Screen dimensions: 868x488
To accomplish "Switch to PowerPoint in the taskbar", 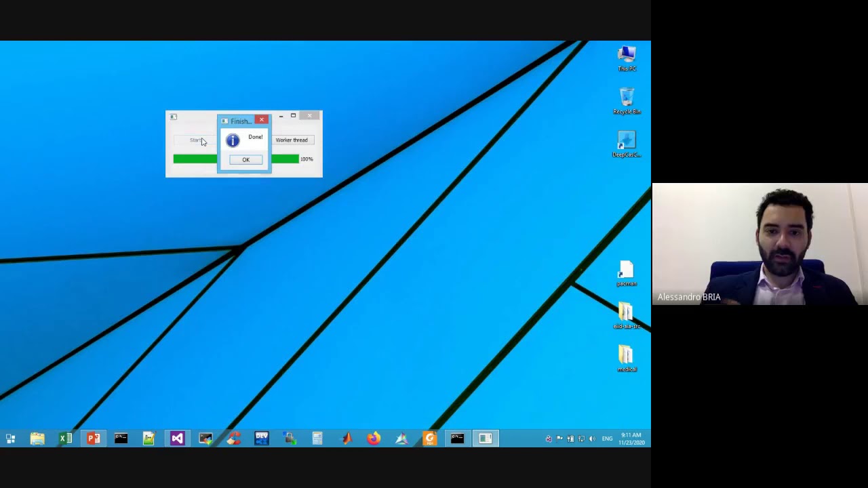I will [x=93, y=439].
